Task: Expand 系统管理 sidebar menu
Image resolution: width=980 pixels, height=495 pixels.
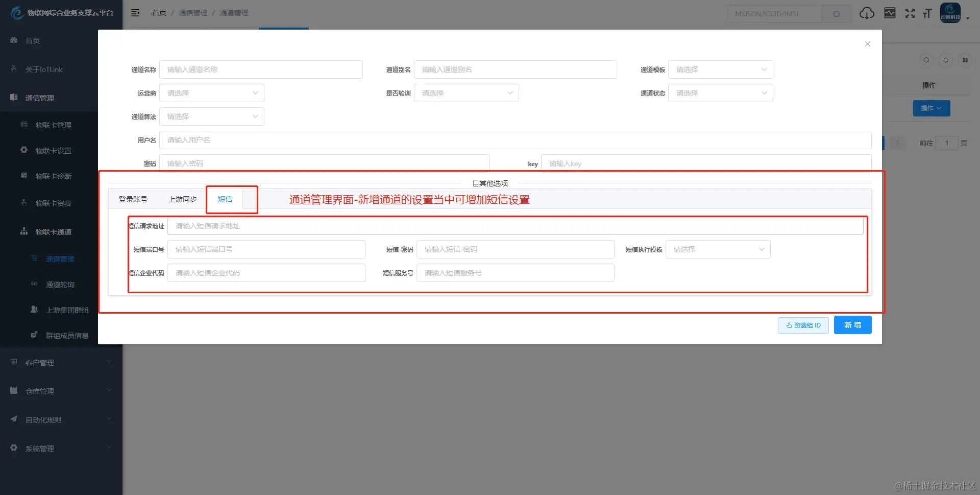Action: click(x=61, y=448)
